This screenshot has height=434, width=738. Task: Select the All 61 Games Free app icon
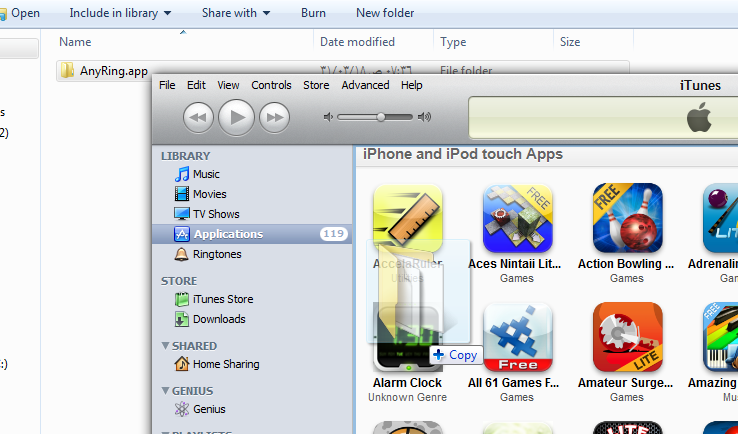tap(517, 337)
